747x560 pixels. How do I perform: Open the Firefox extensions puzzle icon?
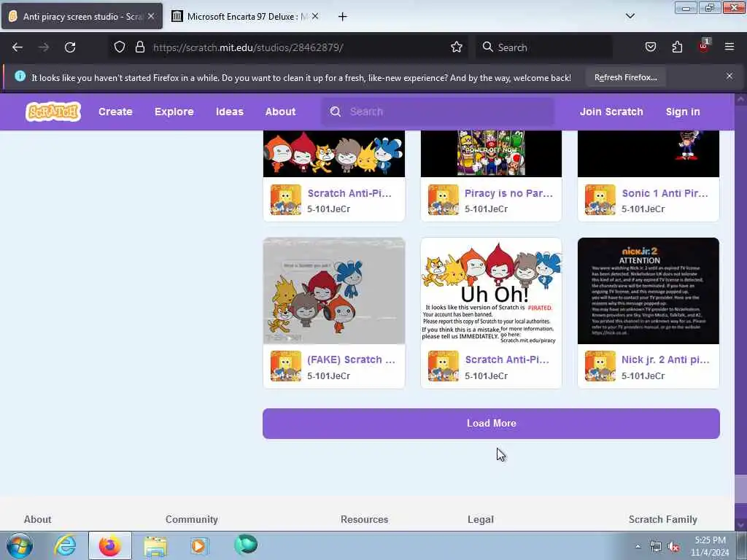[x=677, y=47]
